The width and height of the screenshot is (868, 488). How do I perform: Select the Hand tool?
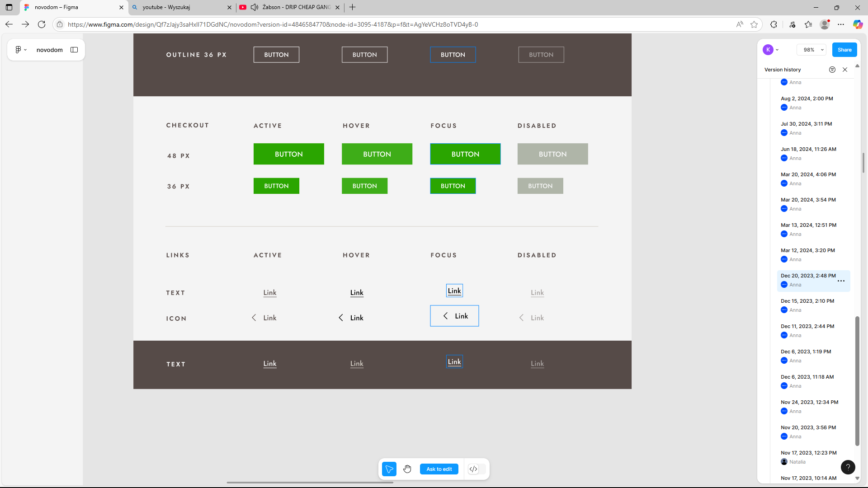[x=407, y=469]
